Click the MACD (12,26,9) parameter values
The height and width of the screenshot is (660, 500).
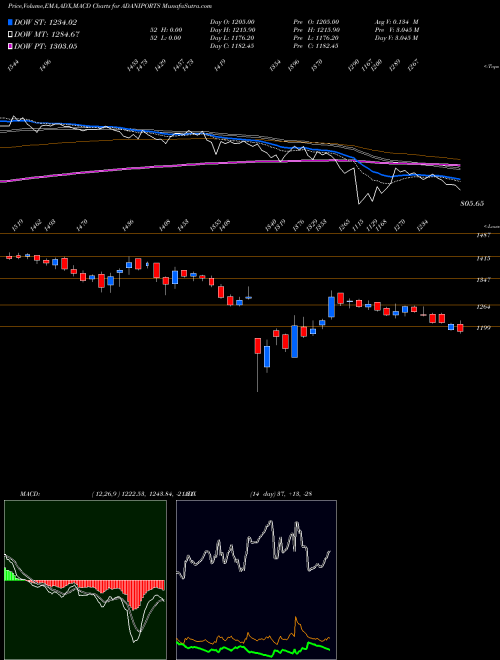point(142,494)
